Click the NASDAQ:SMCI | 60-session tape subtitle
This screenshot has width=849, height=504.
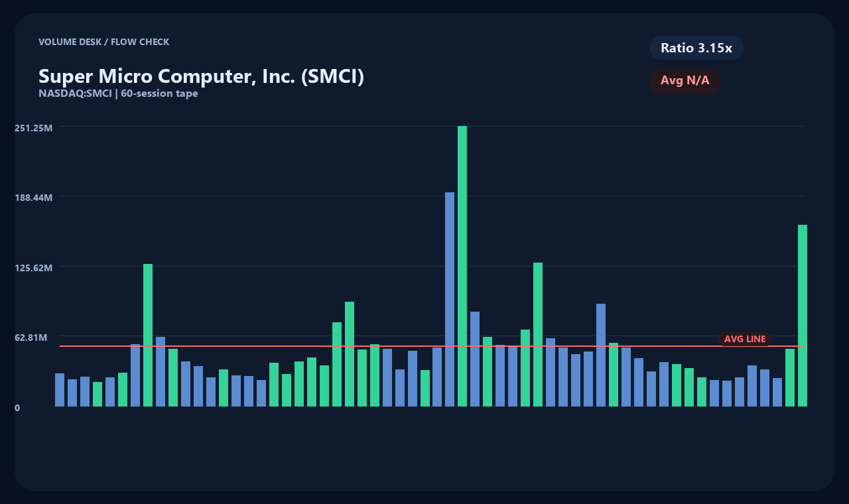click(x=118, y=94)
